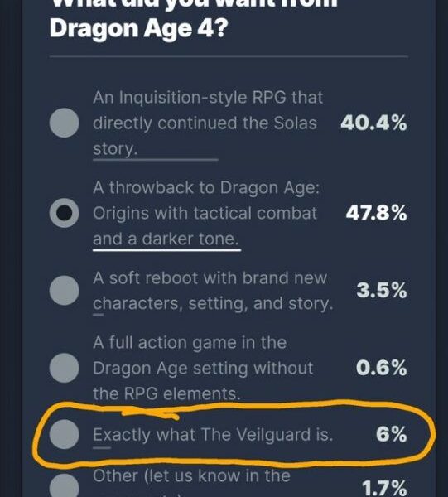Click the 6% result value
Image resolution: width=448 pixels, height=497 pixels.
pos(392,434)
